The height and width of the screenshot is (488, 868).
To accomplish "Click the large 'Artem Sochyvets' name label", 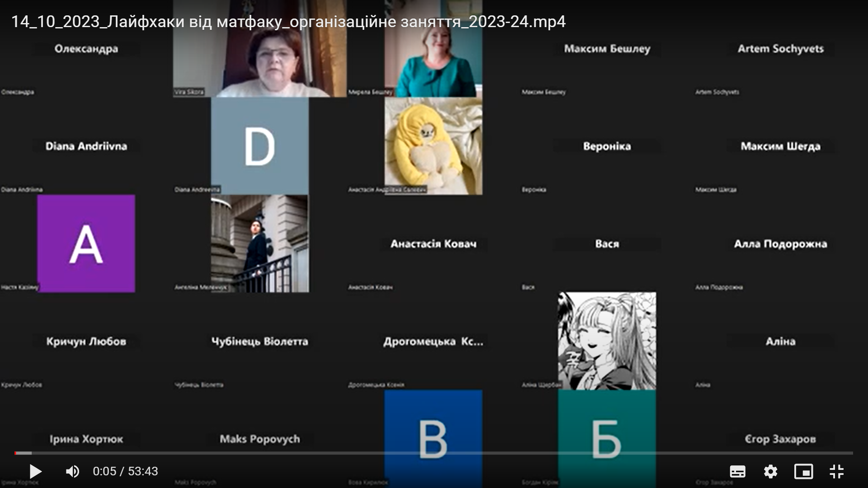I will pyautogui.click(x=781, y=49).
